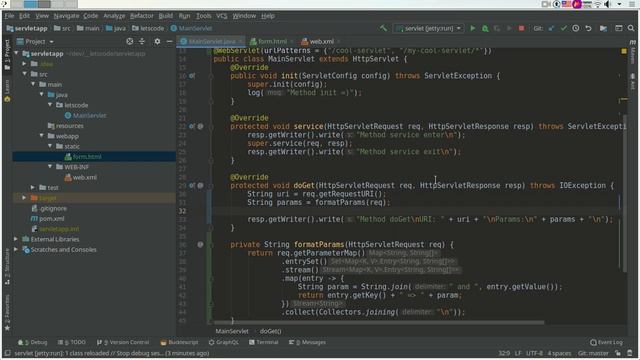This screenshot has height=360, width=640.
Task: Open the Terminal tool window
Action: [x=263, y=342]
